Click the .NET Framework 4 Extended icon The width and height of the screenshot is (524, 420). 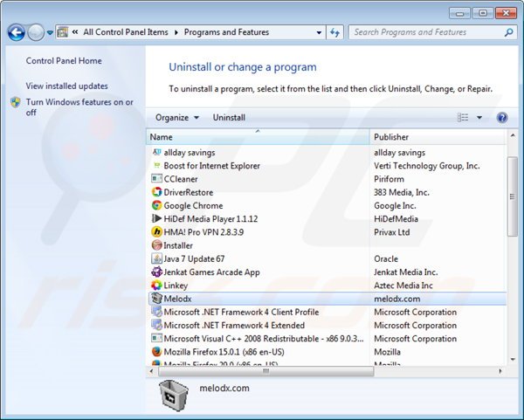pos(156,325)
